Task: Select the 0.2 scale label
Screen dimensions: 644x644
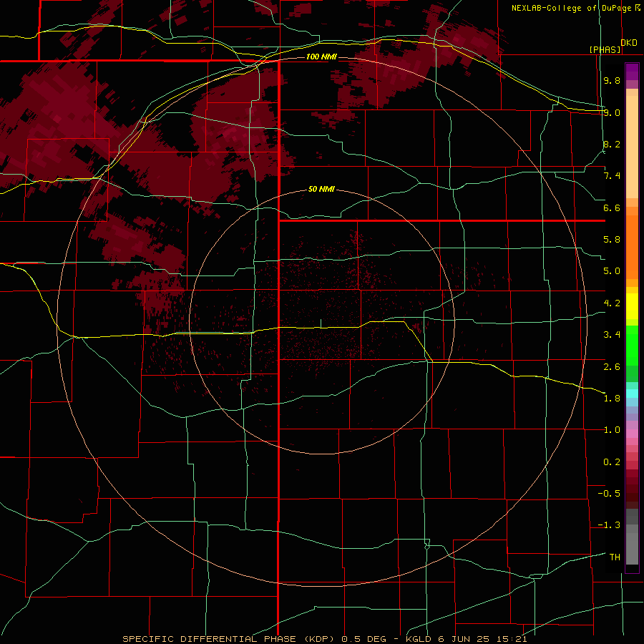Action: [612, 462]
